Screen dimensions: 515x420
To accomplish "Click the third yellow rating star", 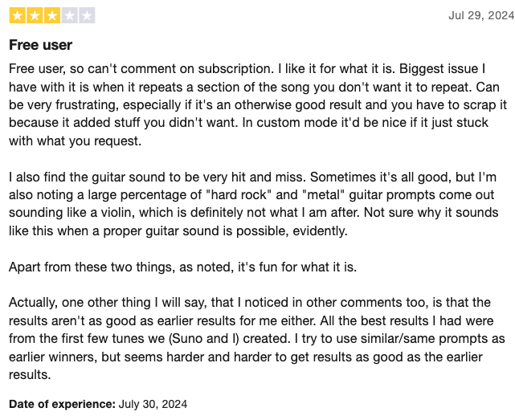I will 52,15.
